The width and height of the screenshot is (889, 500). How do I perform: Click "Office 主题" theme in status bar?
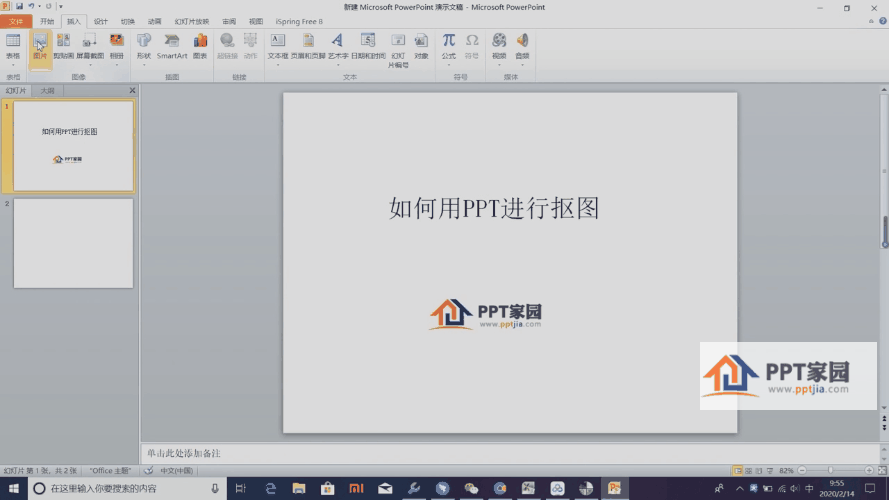110,471
